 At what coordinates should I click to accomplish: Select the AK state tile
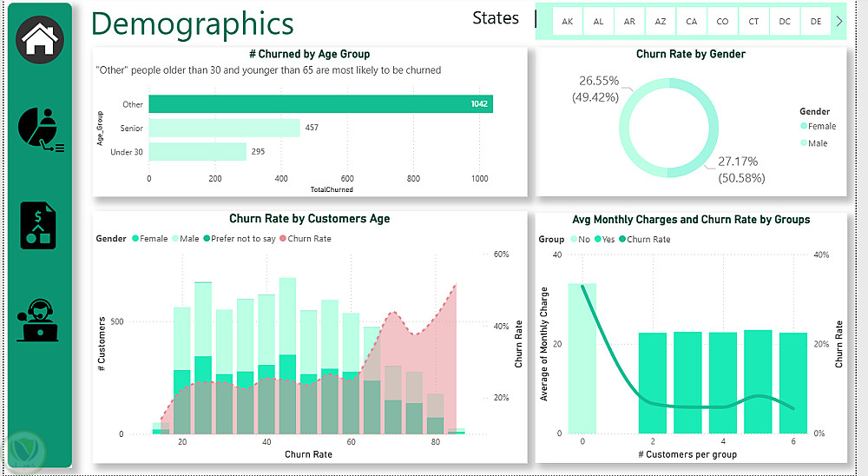(568, 22)
